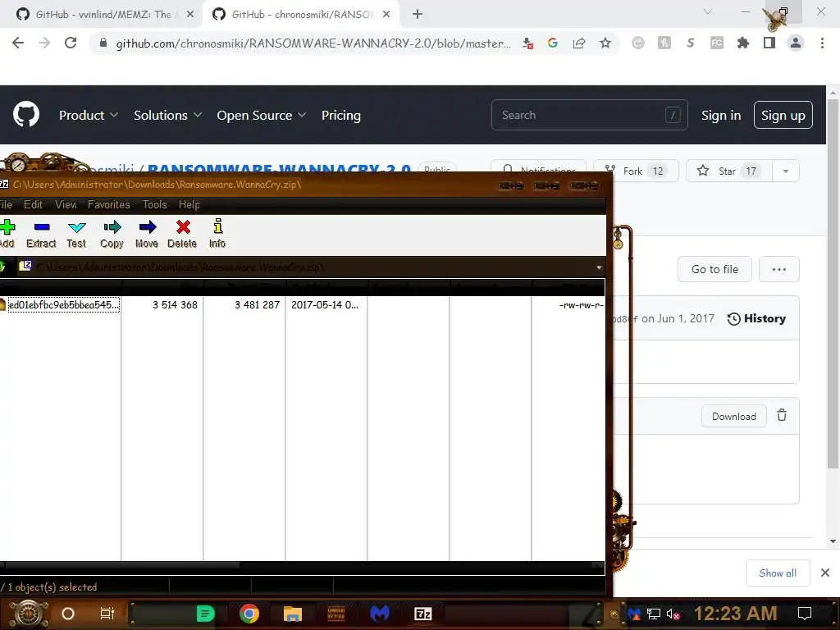This screenshot has height=630, width=840.
Task: Click the share page icon in address bar
Action: [x=578, y=43]
